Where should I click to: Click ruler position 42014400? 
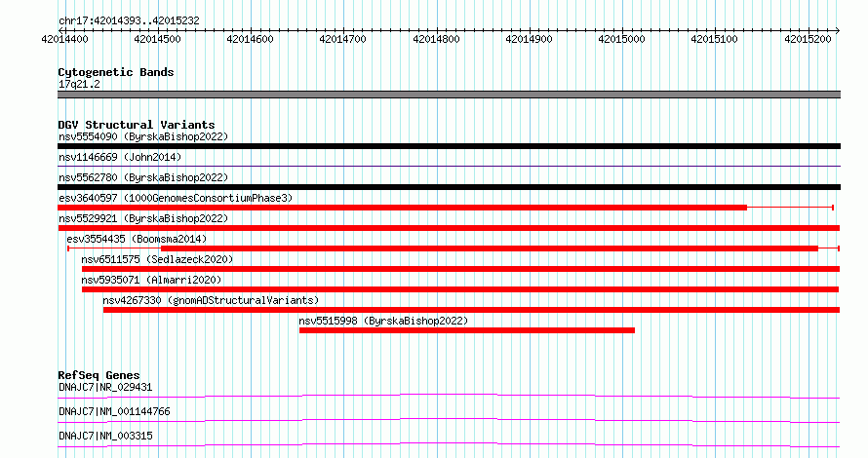(x=64, y=39)
